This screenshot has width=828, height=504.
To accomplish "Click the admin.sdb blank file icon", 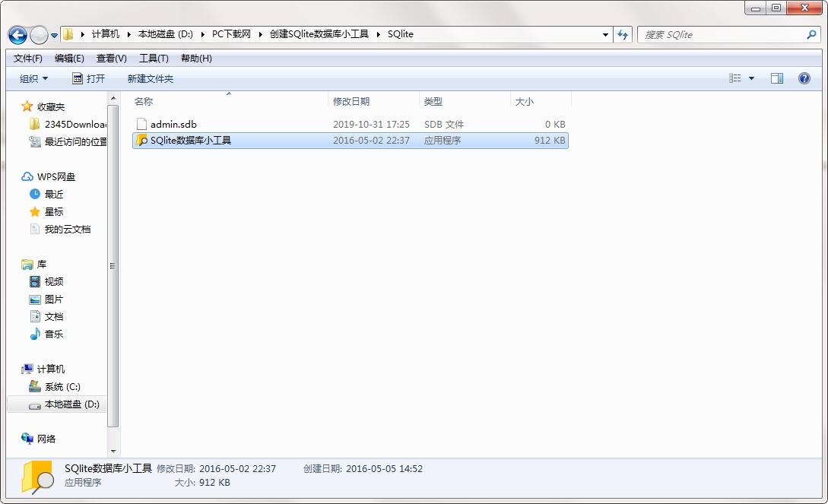I will click(x=141, y=125).
